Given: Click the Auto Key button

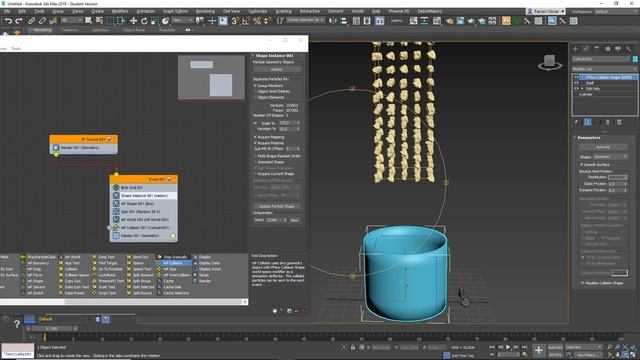Looking at the screenshot, I should click(555, 347).
